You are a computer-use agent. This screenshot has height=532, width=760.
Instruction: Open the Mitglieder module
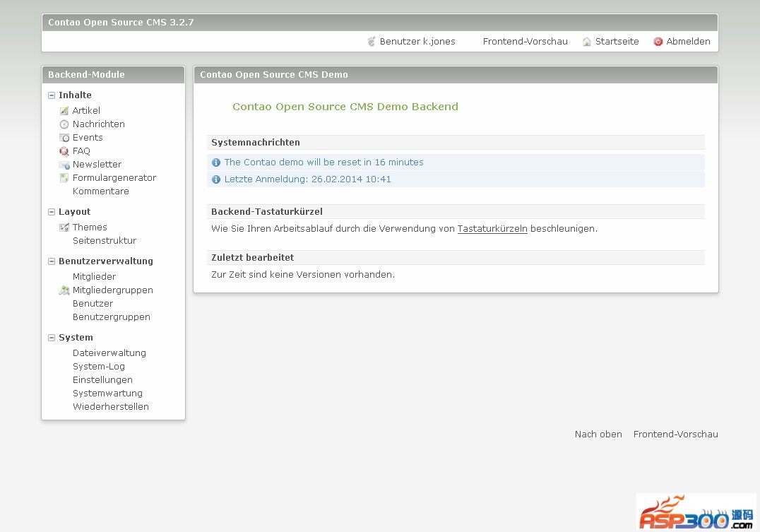(x=94, y=276)
